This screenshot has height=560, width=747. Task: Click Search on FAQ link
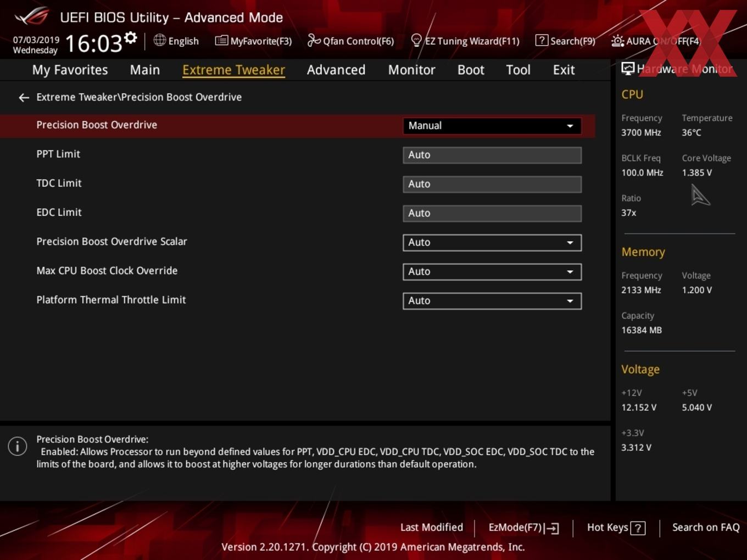pos(706,528)
